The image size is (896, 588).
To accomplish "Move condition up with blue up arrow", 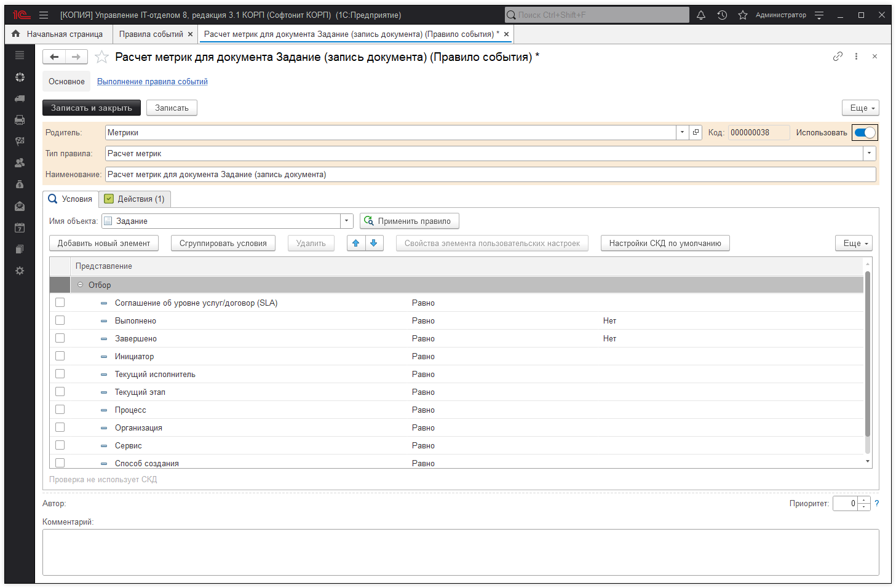I will click(x=355, y=244).
